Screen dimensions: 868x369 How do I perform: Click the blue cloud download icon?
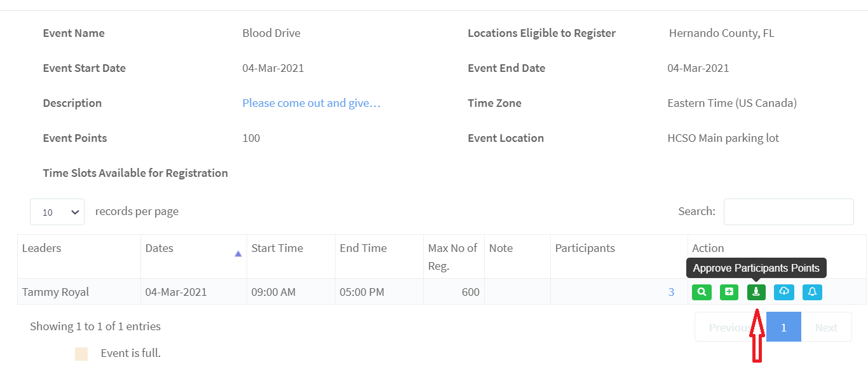(x=784, y=292)
